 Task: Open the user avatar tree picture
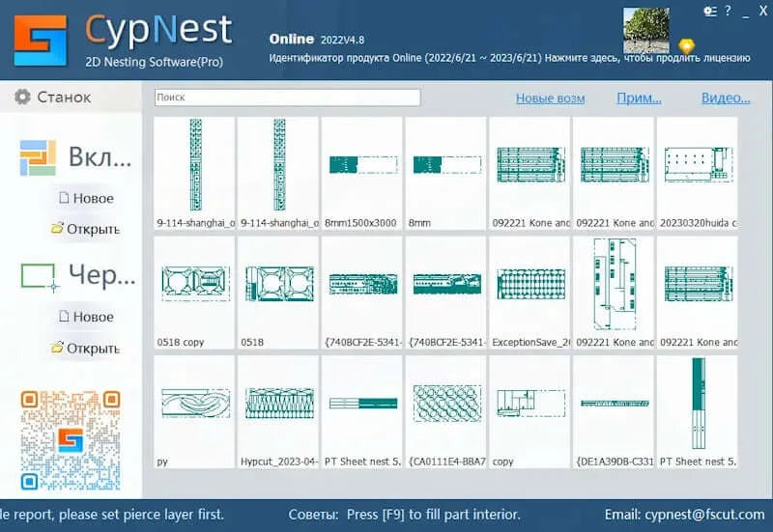pos(646,30)
